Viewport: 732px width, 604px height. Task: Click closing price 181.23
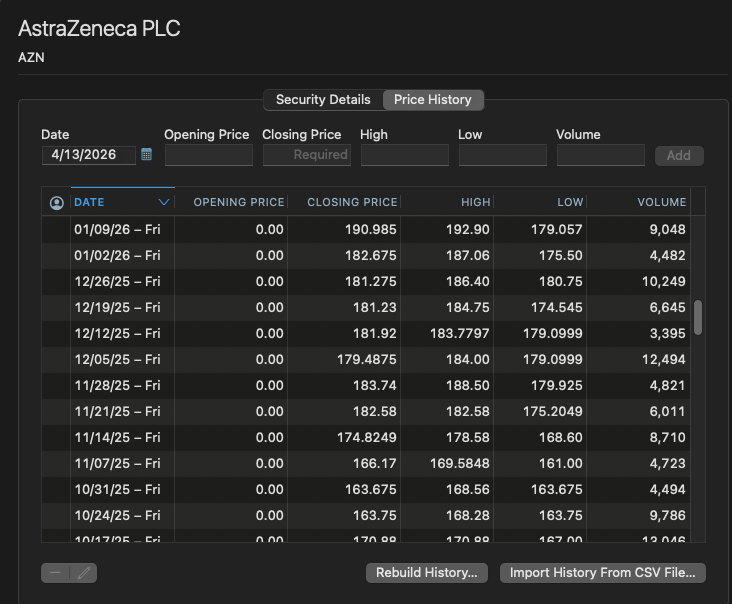[375, 308]
